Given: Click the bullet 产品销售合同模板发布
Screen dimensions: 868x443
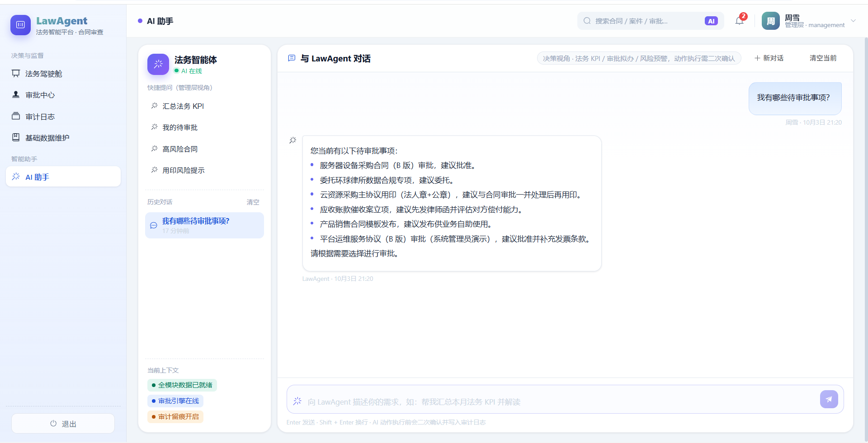Looking at the screenshot, I should point(406,224).
